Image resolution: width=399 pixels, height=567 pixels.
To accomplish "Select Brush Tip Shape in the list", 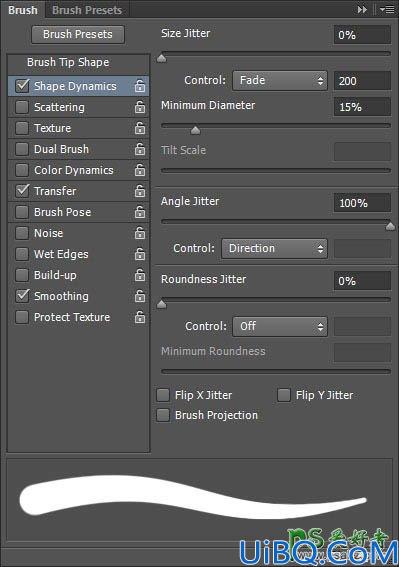I will click(68, 62).
